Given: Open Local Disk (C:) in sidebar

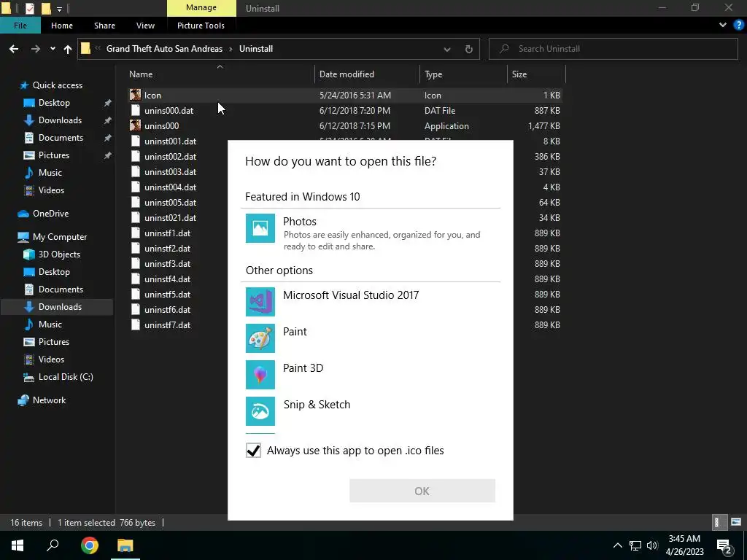Looking at the screenshot, I should click(66, 377).
